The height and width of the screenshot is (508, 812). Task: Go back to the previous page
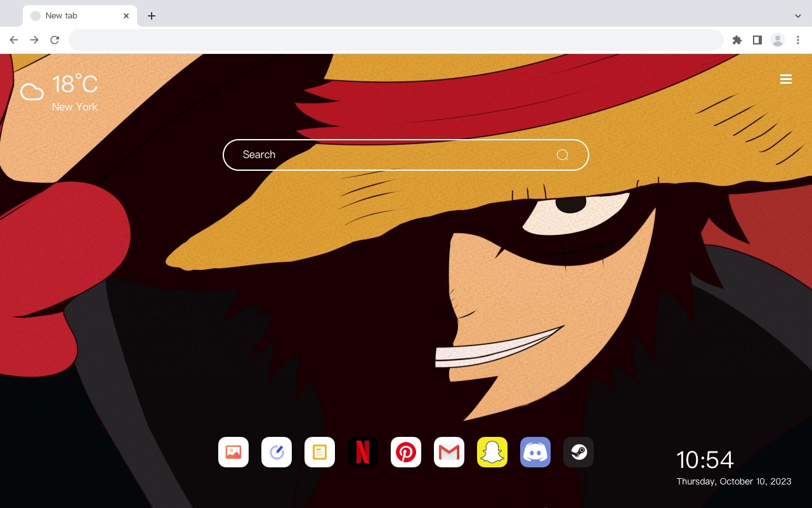[14, 40]
